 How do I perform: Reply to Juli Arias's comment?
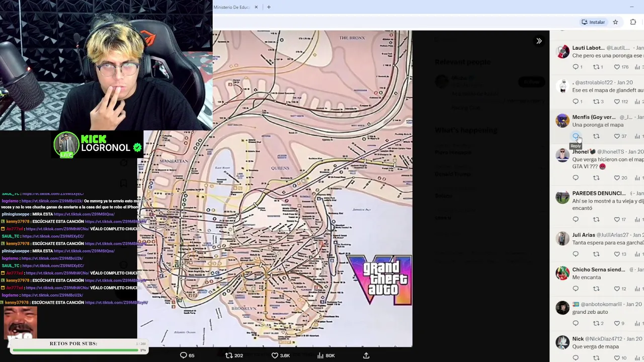click(x=576, y=254)
